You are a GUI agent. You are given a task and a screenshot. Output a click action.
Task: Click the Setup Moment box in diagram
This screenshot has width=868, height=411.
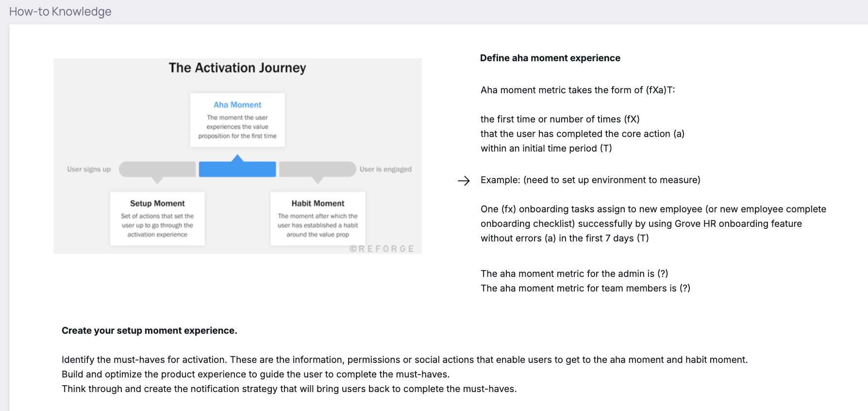(x=157, y=219)
